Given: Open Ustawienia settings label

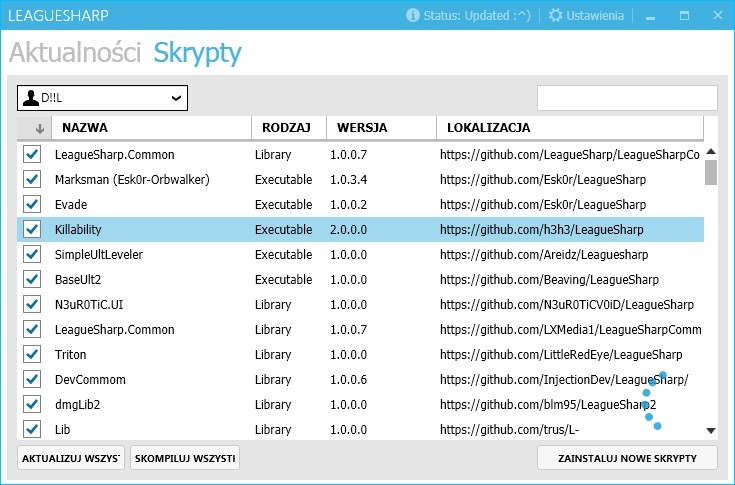Looking at the screenshot, I should pyautogui.click(x=595, y=15).
